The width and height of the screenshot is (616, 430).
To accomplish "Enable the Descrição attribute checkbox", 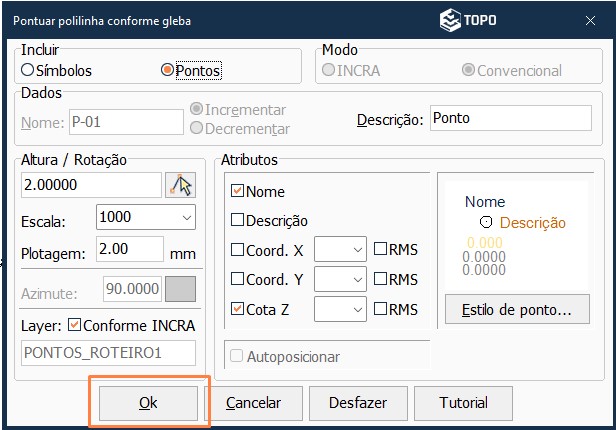I will (237, 220).
